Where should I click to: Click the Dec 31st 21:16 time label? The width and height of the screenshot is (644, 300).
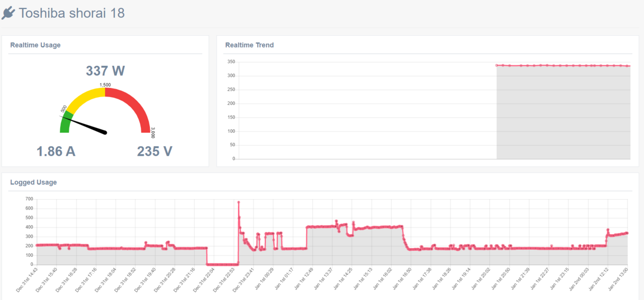tap(185, 280)
